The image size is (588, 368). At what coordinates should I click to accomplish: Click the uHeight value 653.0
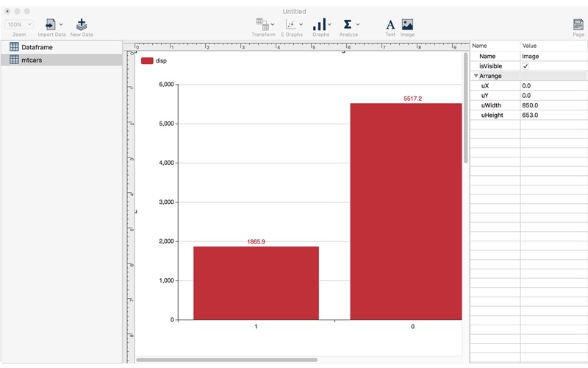530,115
